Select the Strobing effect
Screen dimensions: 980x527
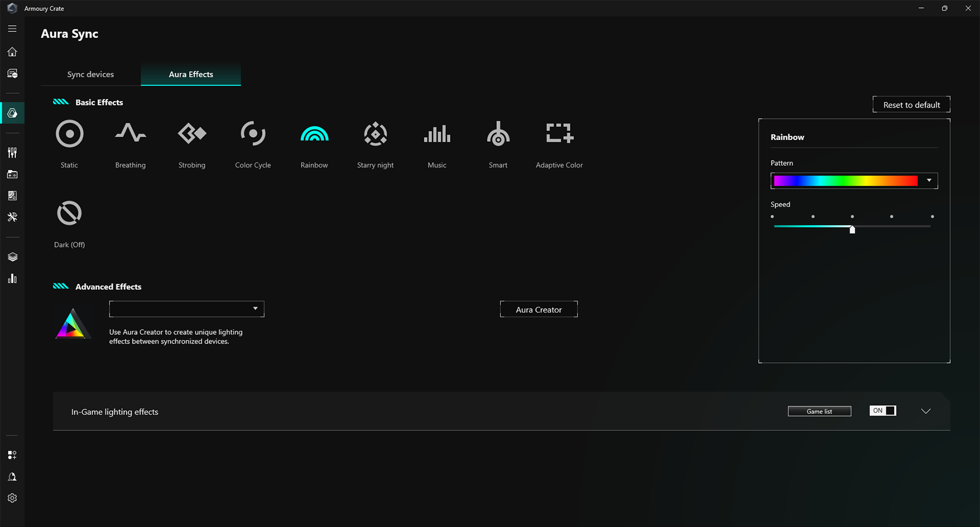coord(192,134)
